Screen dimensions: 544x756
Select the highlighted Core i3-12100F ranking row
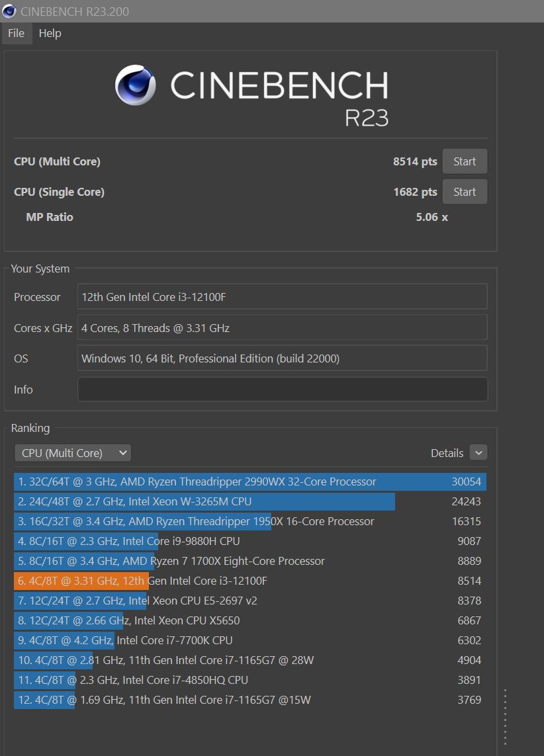(249, 581)
